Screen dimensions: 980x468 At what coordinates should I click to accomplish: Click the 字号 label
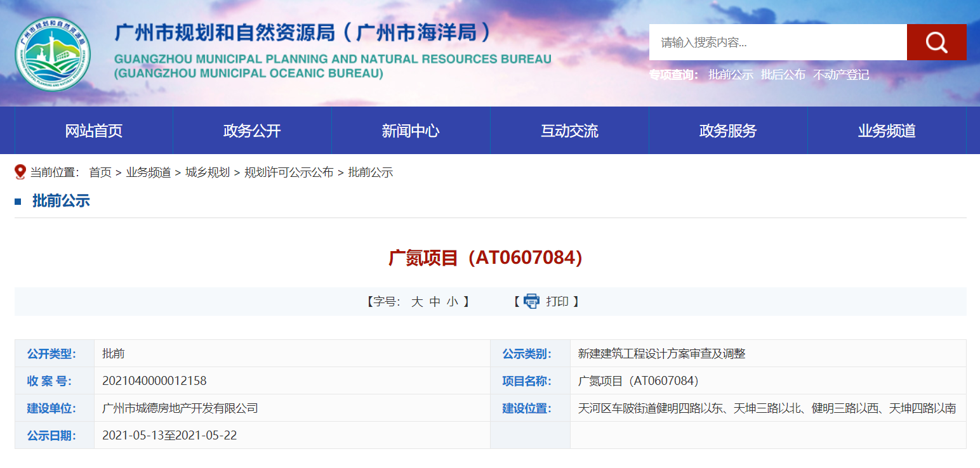[x=386, y=302]
